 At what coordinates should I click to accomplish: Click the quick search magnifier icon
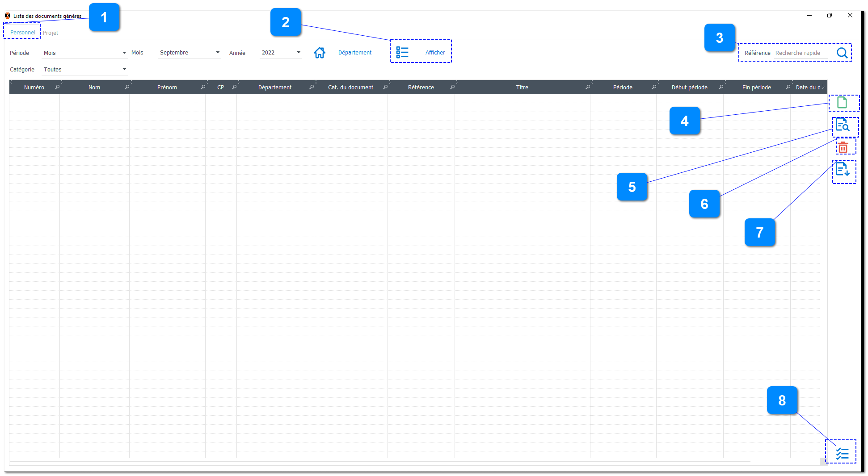pyautogui.click(x=842, y=53)
